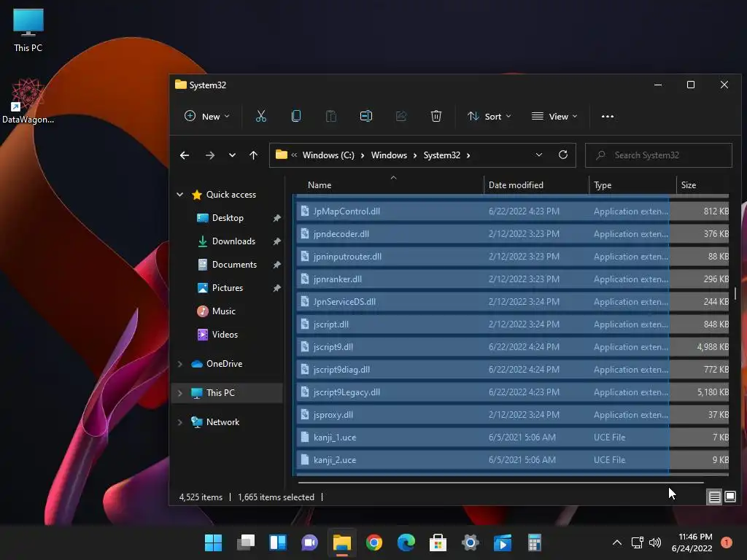Image resolution: width=747 pixels, height=560 pixels.
Task: Open the See more three-dot menu
Action: point(608,116)
